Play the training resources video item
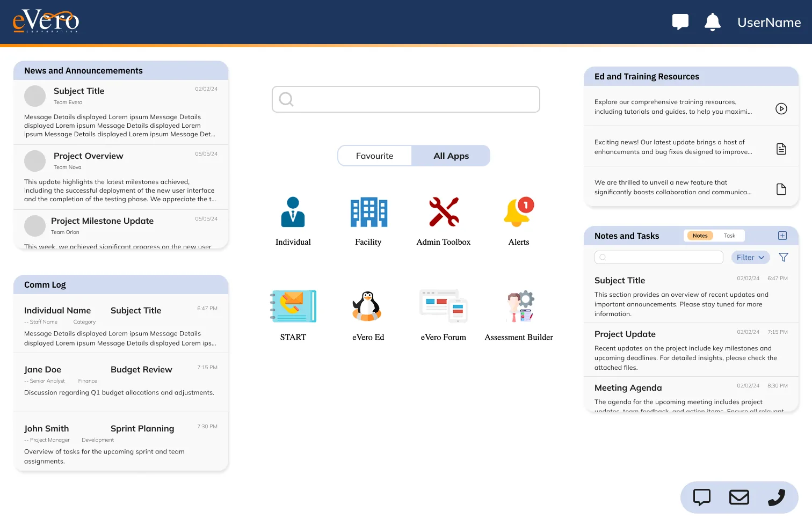This screenshot has width=812, height=527. click(781, 108)
